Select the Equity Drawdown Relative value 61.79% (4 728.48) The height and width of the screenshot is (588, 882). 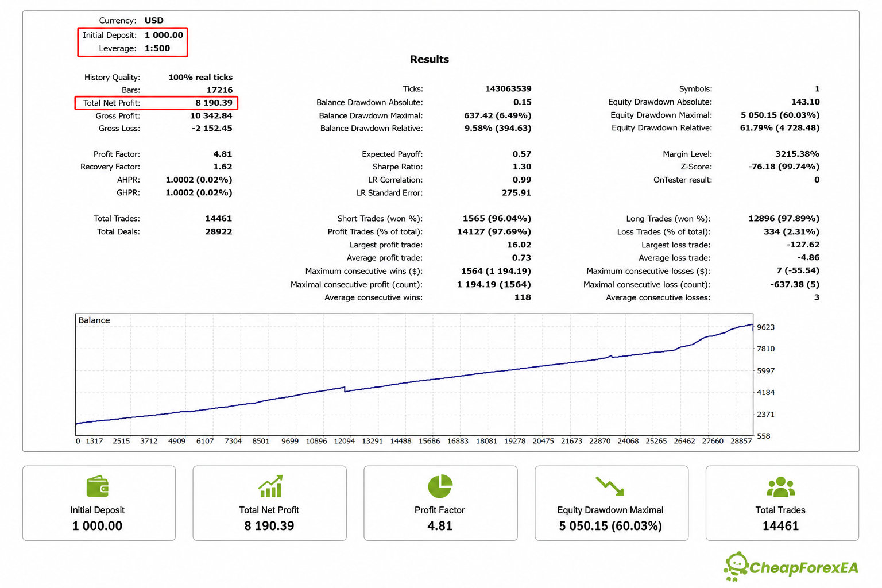tap(780, 128)
